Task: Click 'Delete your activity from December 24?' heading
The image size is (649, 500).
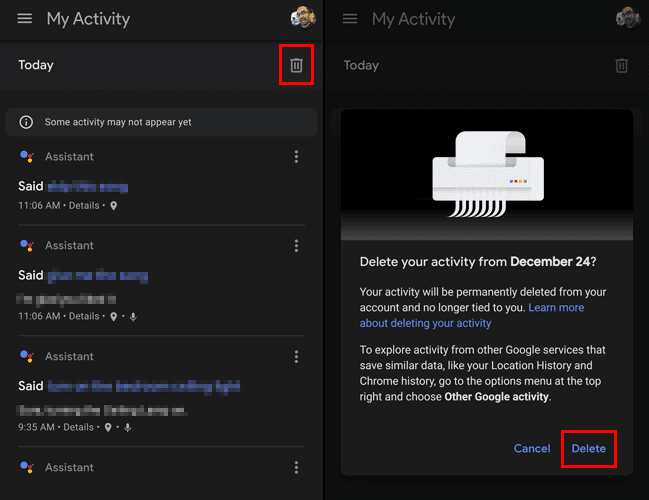Action: click(x=478, y=262)
